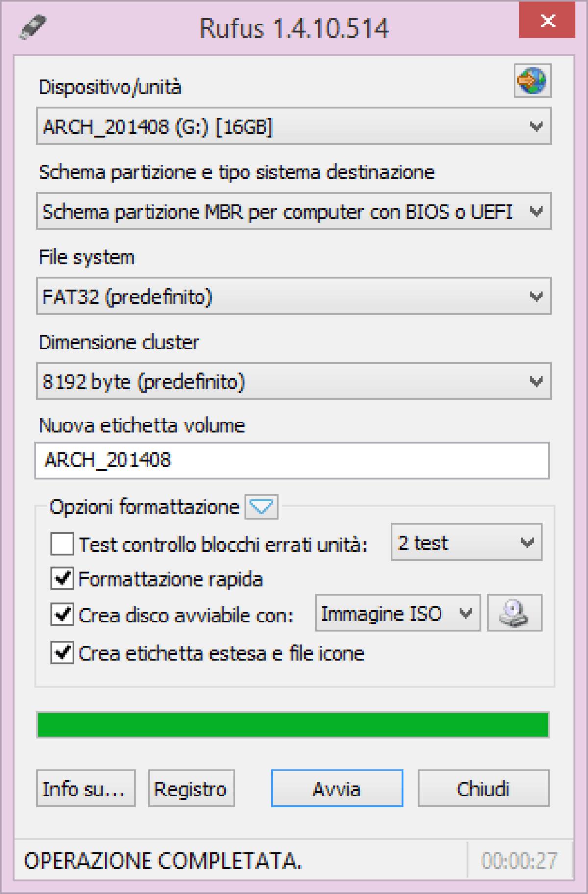This screenshot has width=588, height=894.
Task: Uncheck Crea etichetta estesa e file icone
Action: pos(62,652)
